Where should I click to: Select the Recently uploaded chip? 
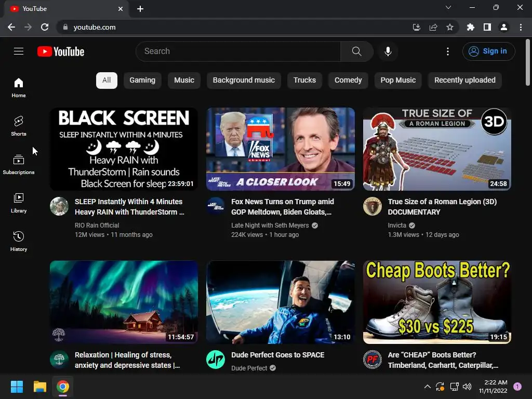point(465,81)
